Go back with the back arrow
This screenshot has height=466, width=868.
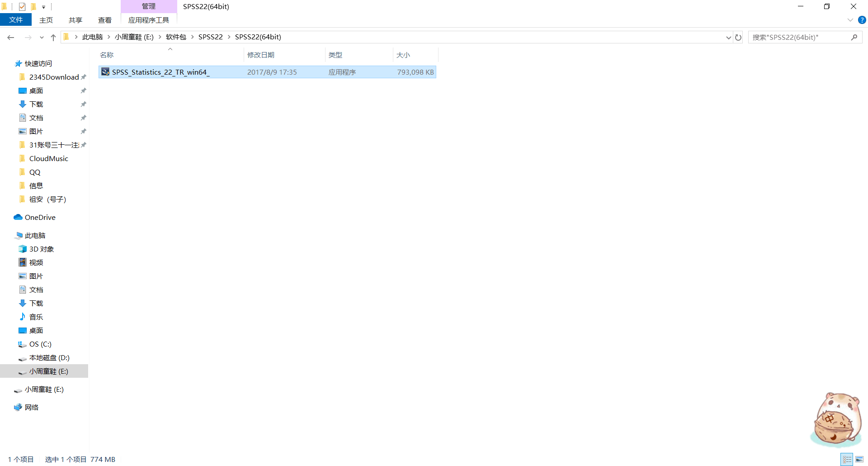pos(11,38)
